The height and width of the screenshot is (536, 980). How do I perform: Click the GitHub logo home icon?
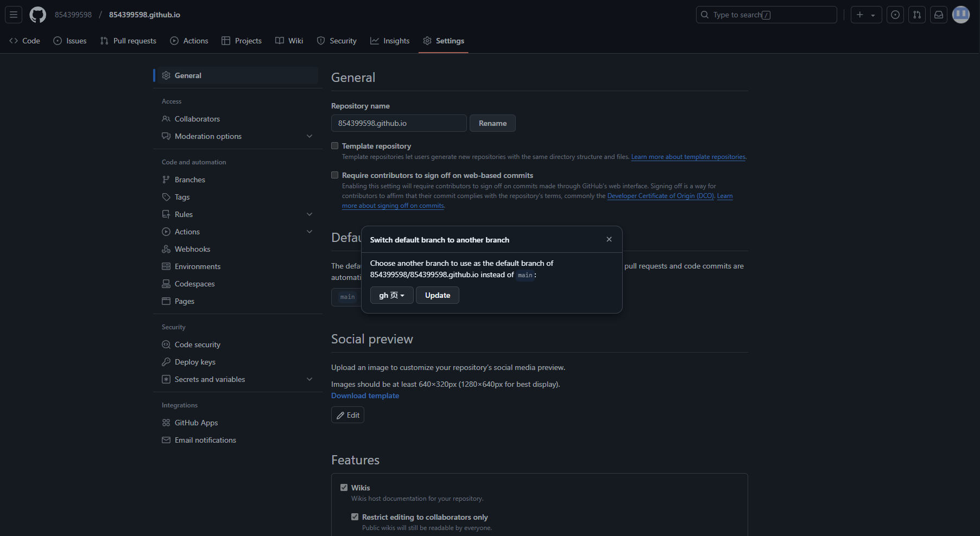tap(37, 15)
